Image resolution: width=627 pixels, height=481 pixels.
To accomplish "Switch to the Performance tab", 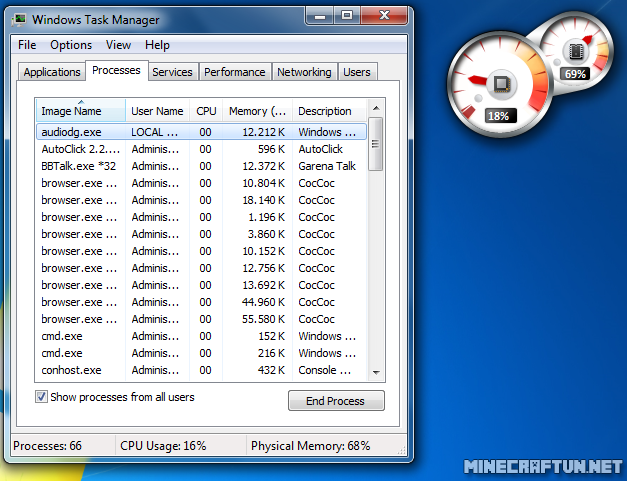I will 235,72.
